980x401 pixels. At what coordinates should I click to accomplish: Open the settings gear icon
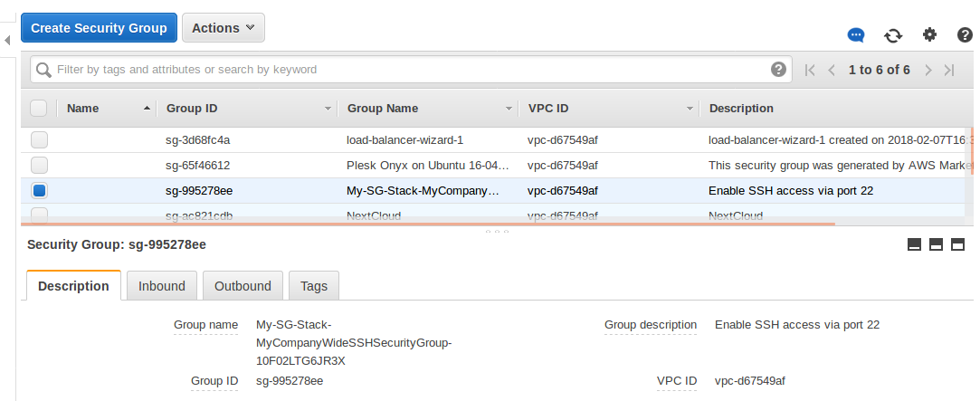click(x=929, y=35)
